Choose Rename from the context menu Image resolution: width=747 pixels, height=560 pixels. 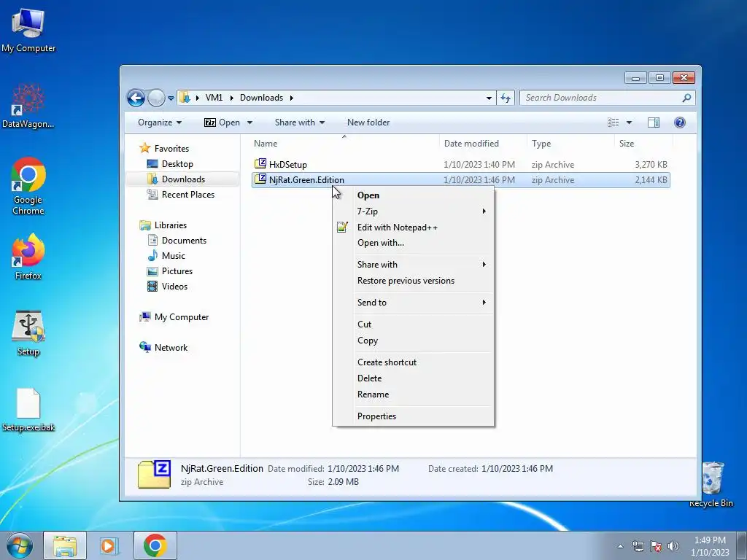point(413,394)
